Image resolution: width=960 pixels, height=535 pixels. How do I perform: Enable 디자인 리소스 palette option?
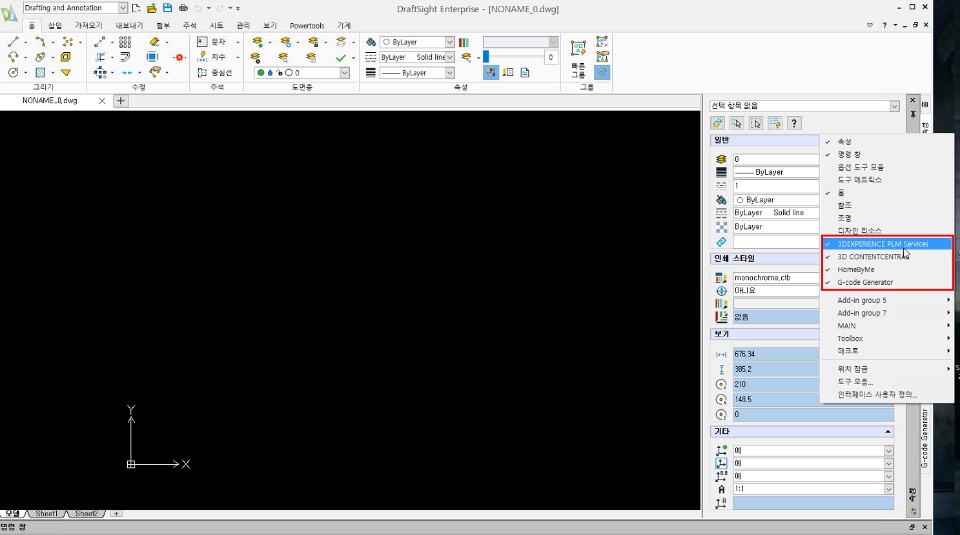[x=887, y=231]
